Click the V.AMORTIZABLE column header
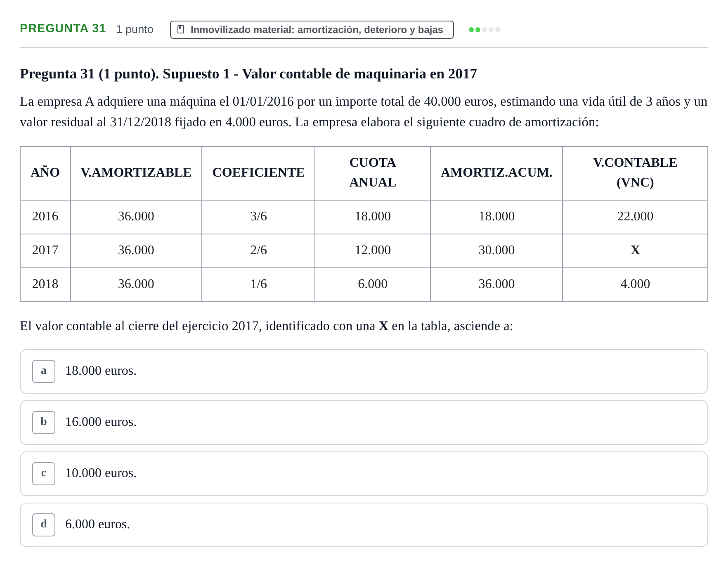728x567 pixels. (136, 173)
